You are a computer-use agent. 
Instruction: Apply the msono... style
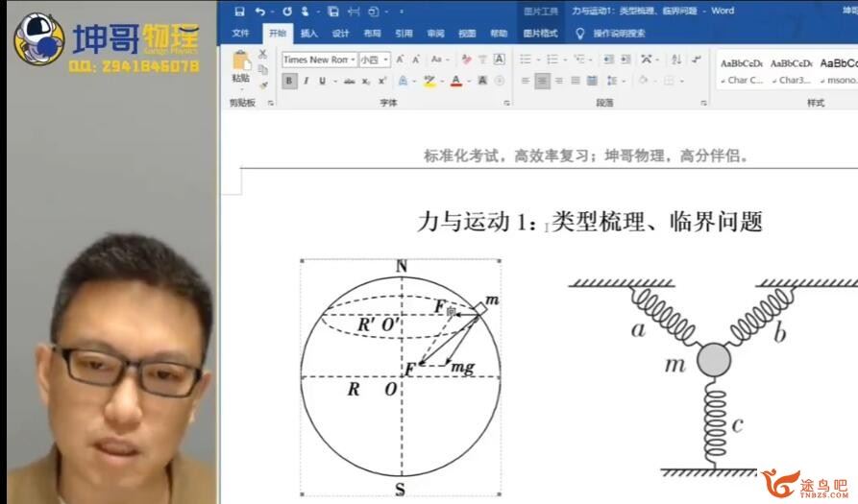[838, 71]
